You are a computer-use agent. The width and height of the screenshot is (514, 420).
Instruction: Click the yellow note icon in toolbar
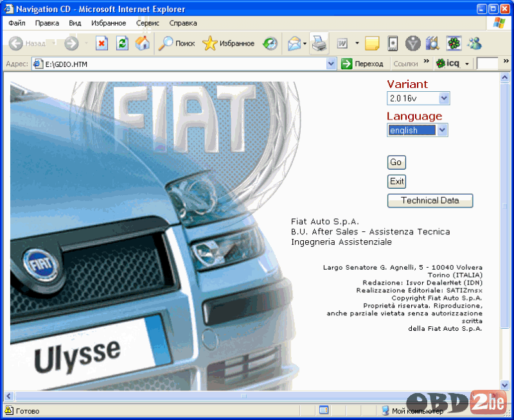click(372, 44)
